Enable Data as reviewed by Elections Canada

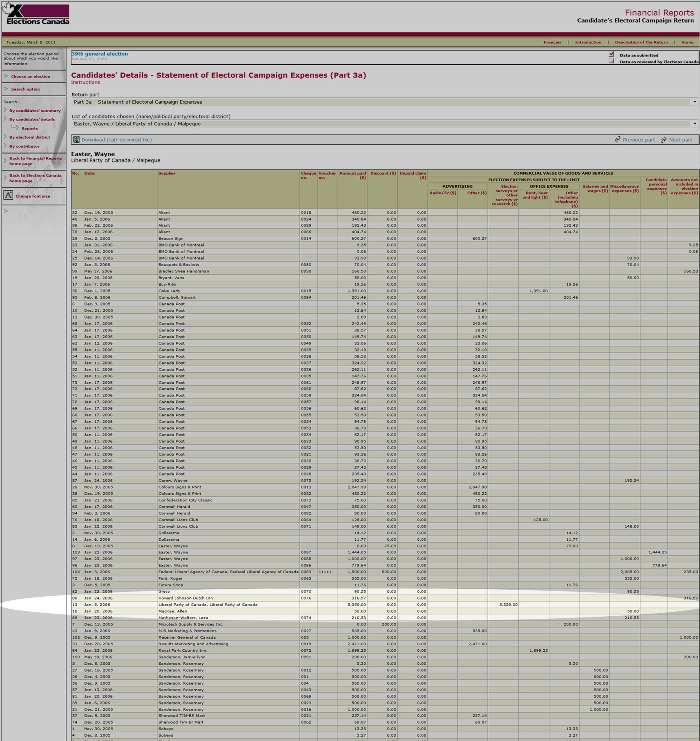611,61
